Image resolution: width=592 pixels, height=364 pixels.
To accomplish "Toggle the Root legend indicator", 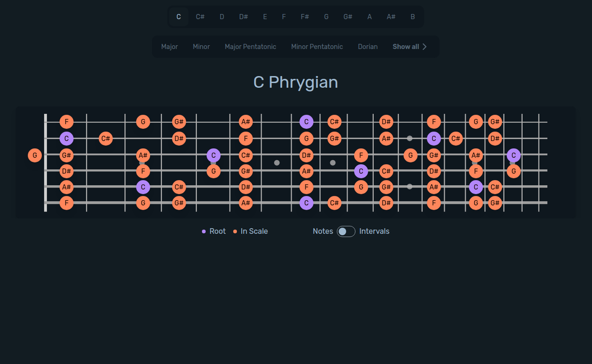I will click(x=204, y=231).
